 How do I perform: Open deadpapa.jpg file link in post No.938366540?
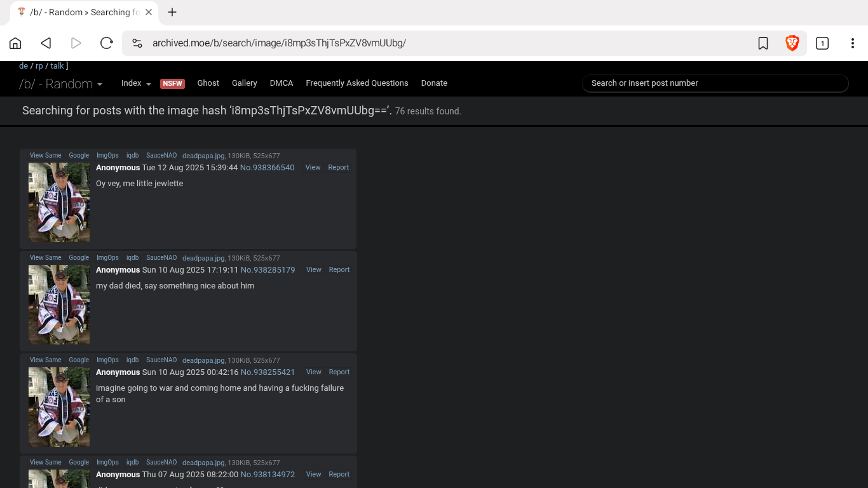click(203, 156)
